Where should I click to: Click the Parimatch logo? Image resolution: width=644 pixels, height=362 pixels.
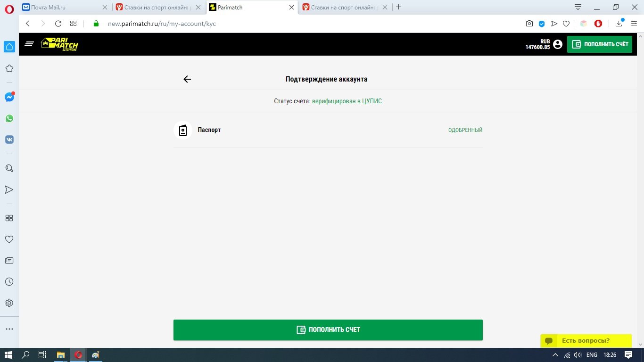click(59, 44)
